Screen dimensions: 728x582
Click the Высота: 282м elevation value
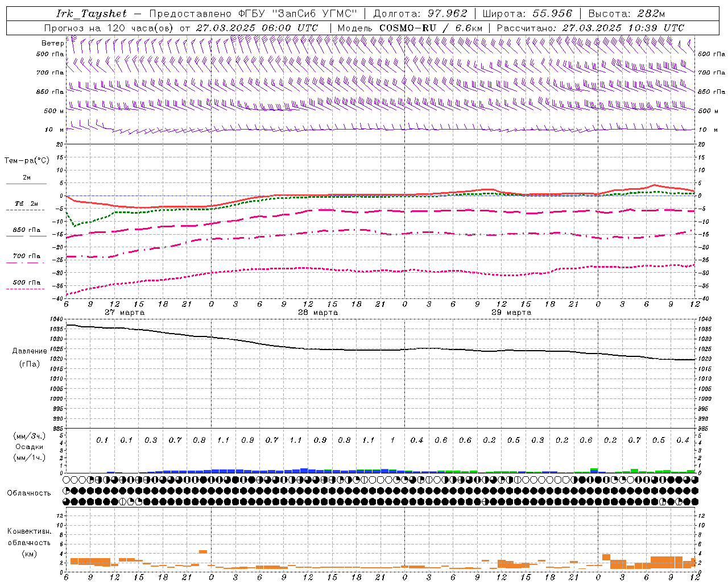click(627, 14)
